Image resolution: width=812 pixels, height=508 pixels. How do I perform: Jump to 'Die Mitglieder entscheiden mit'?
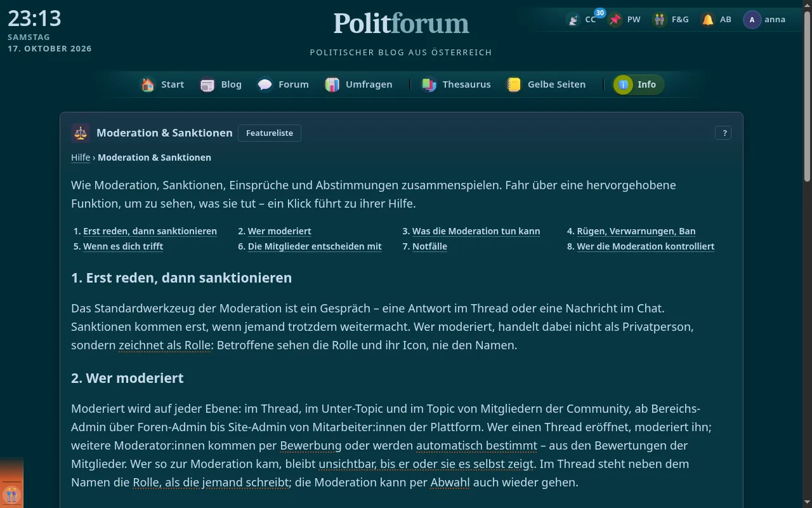315,246
